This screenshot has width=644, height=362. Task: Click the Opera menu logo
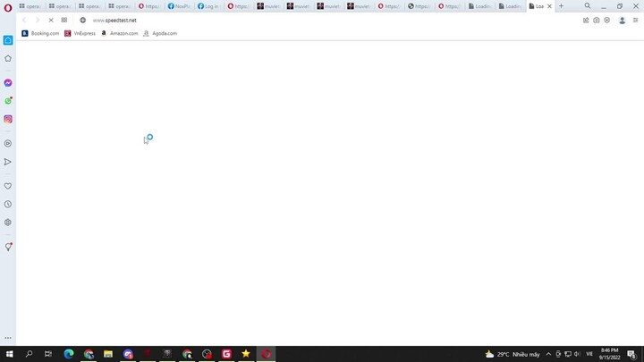pos(8,6)
